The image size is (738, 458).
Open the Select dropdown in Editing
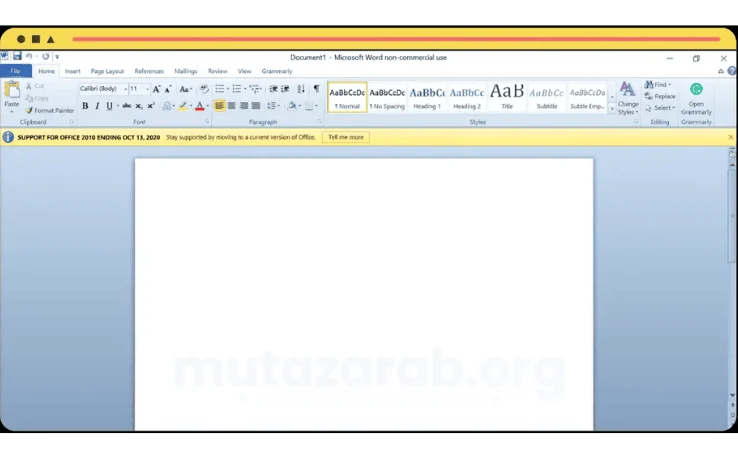pos(660,108)
